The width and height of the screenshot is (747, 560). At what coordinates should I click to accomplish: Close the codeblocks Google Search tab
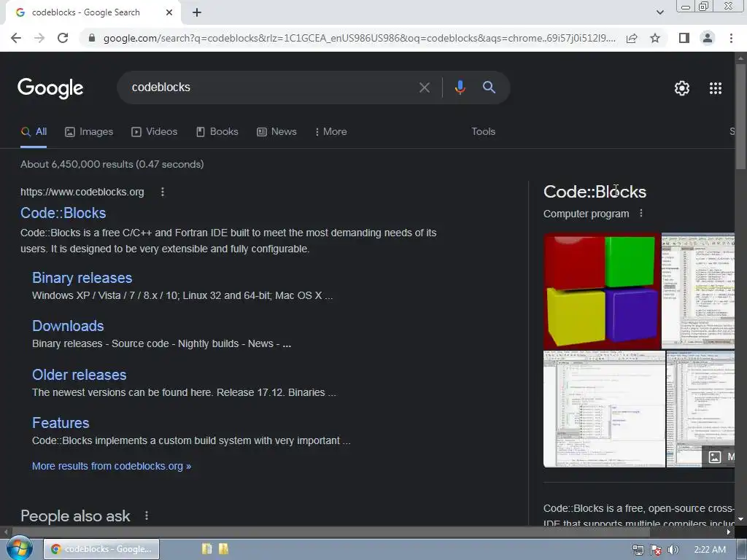click(x=169, y=13)
